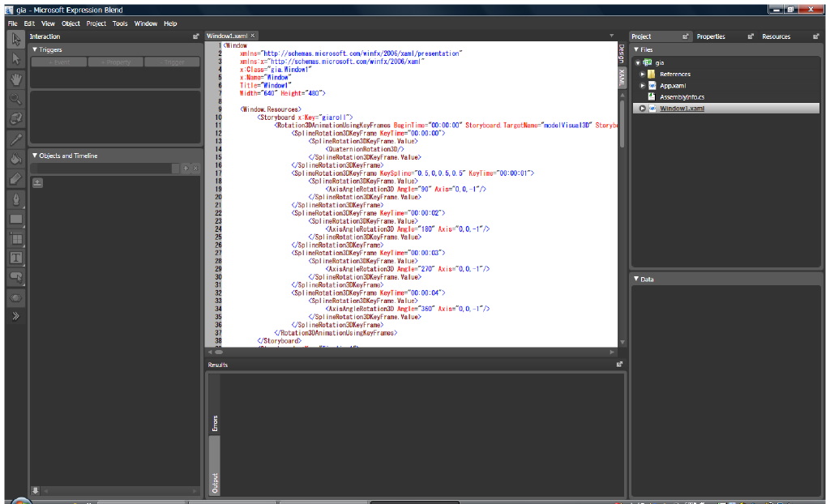This screenshot has width=830, height=504.
Task: Open the Asset Library chevron
Action: [16, 316]
